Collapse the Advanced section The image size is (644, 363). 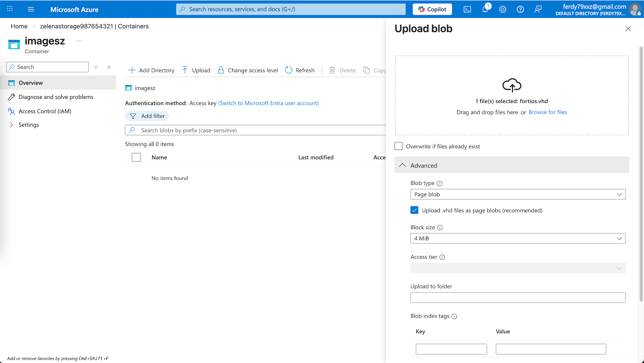coord(402,165)
